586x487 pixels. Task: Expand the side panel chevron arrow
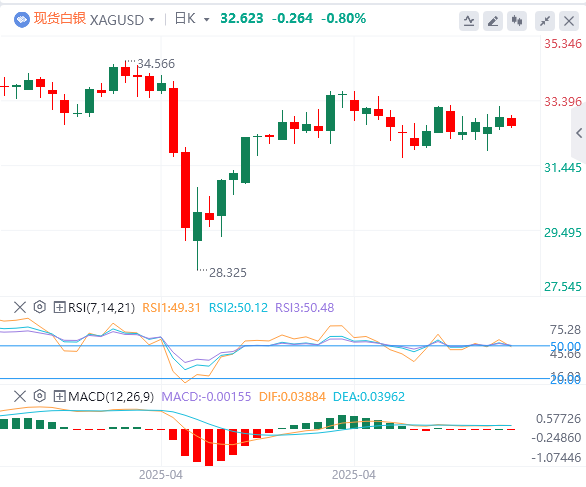click(579, 133)
